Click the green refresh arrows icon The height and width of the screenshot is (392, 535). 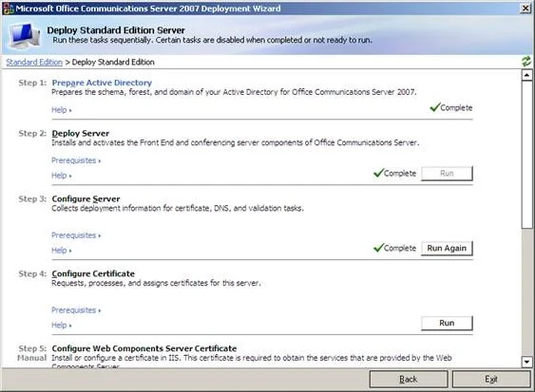[x=526, y=62]
